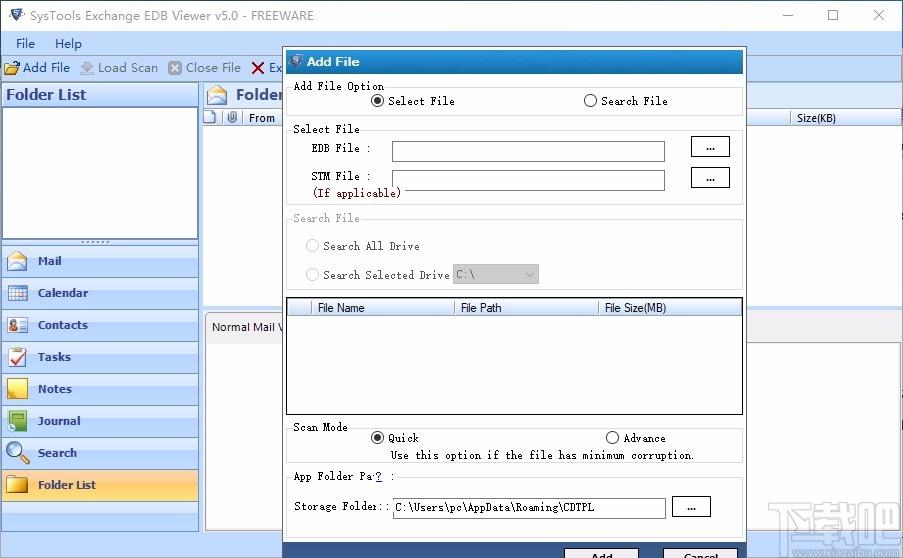The width and height of the screenshot is (903, 558).
Task: Open the Tasks section in sidebar
Action: coord(100,357)
